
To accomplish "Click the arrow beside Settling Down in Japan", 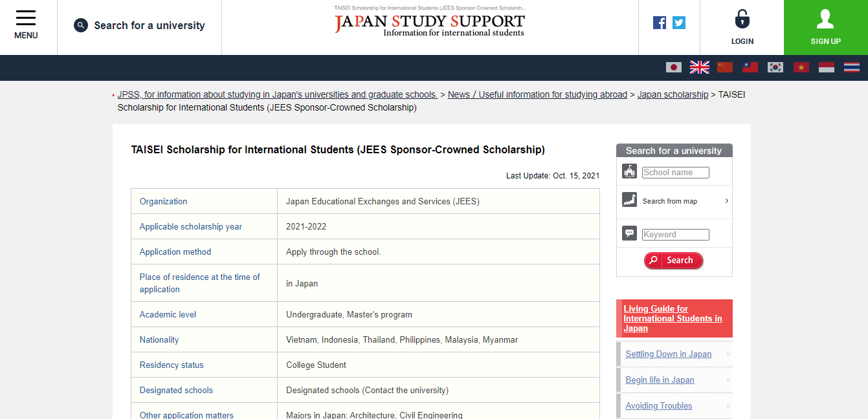I will [728, 354].
